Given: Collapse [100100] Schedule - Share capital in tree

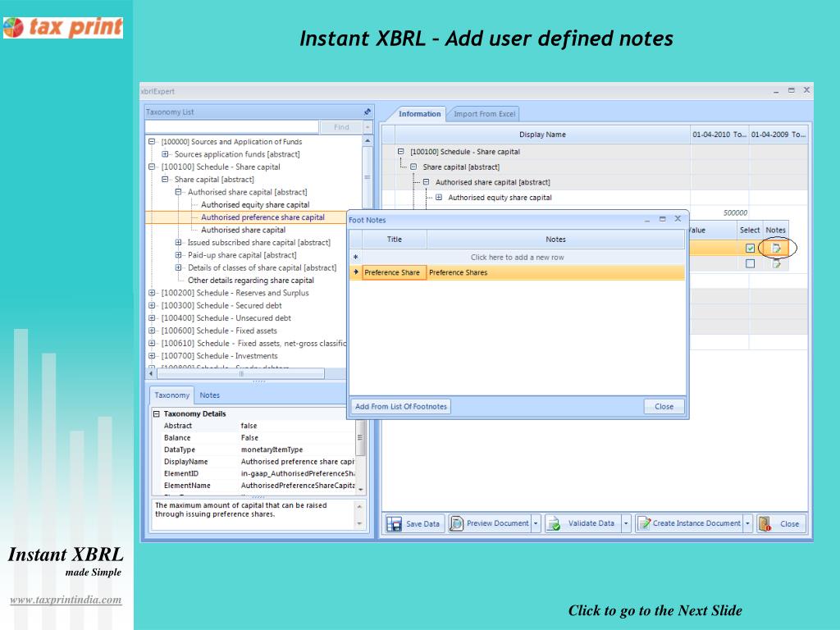Looking at the screenshot, I should point(152,167).
